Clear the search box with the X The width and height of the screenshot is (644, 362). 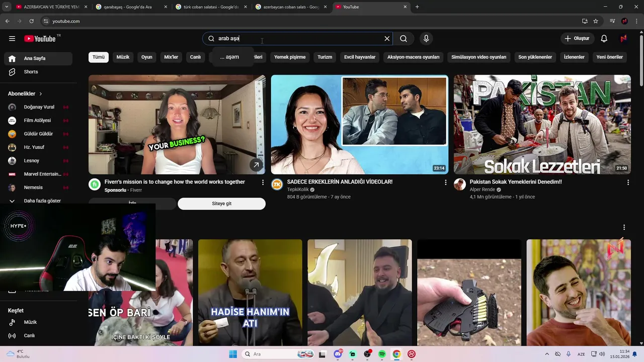[x=387, y=39]
